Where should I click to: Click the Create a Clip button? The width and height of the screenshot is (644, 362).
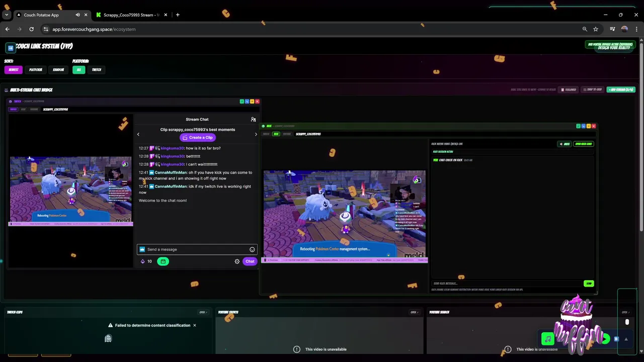197,138
